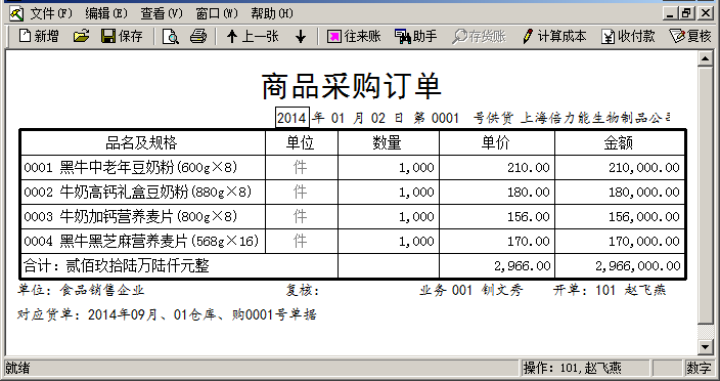
Task: Go to the next sheet with the down arrow
Action: [301, 36]
